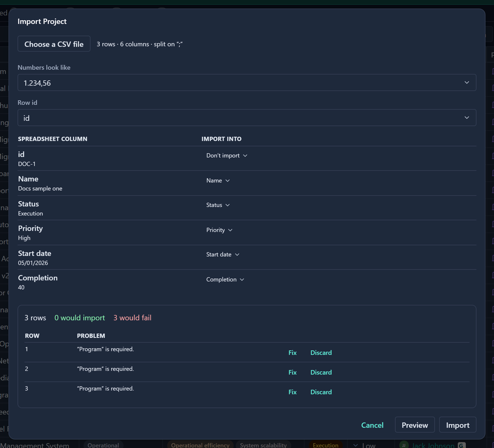Open the Priority import mapping dropdown
This screenshot has width=494, height=448.
219,230
